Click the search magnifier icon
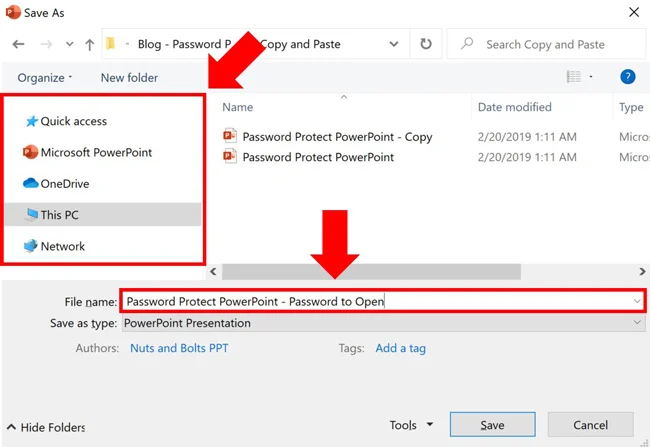Viewport: 650px width, 447px height. pos(467,43)
